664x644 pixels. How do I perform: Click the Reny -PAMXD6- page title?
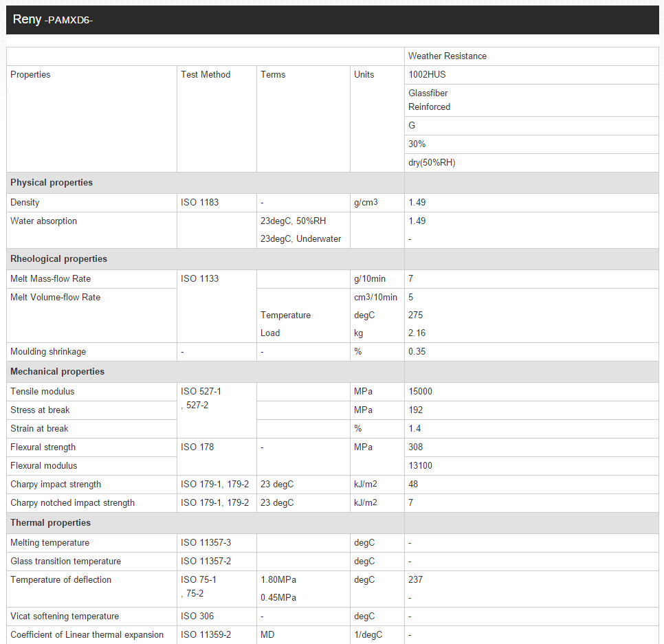(x=52, y=19)
